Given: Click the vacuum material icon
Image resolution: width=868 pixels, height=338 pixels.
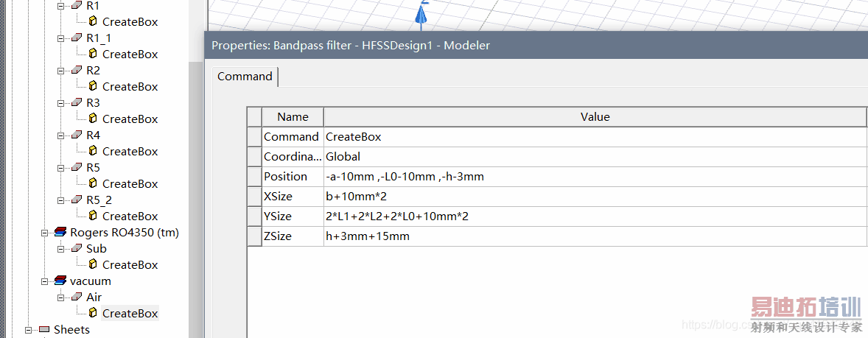Looking at the screenshot, I should click(60, 281).
